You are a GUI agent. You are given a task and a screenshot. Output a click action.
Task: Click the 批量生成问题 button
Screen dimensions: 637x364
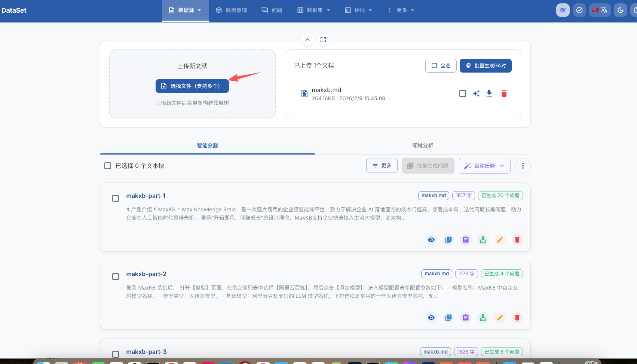coord(428,166)
